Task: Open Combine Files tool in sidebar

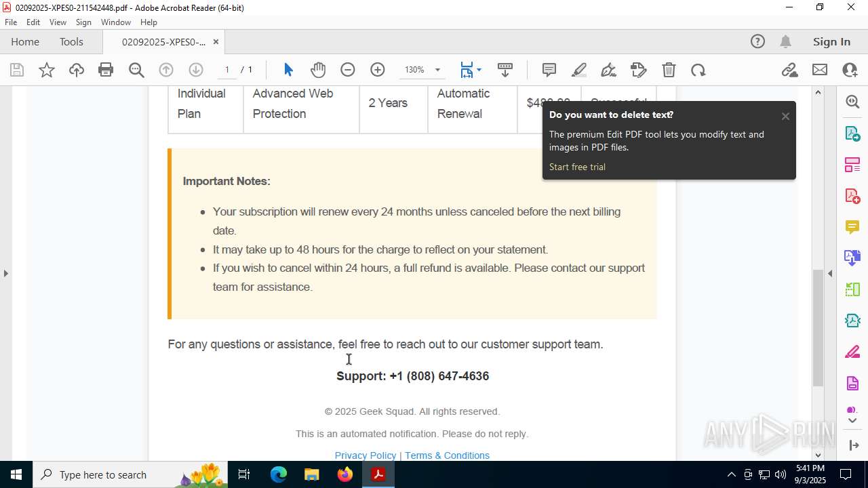Action: (x=852, y=258)
